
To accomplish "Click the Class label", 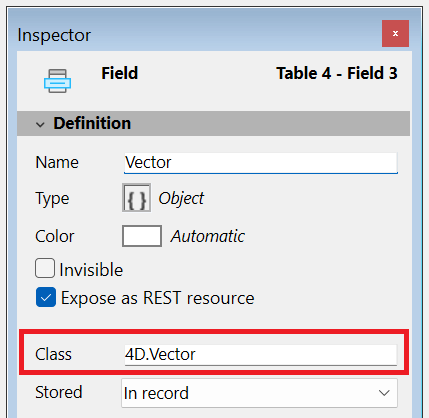I will point(53,354).
